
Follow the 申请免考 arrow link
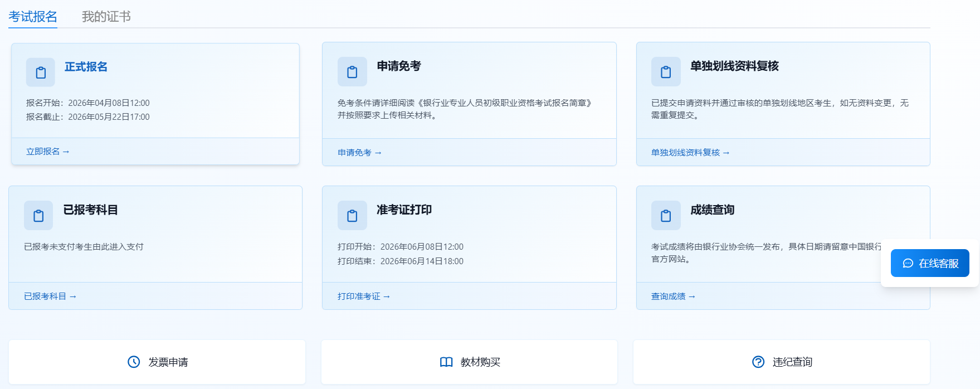(359, 153)
